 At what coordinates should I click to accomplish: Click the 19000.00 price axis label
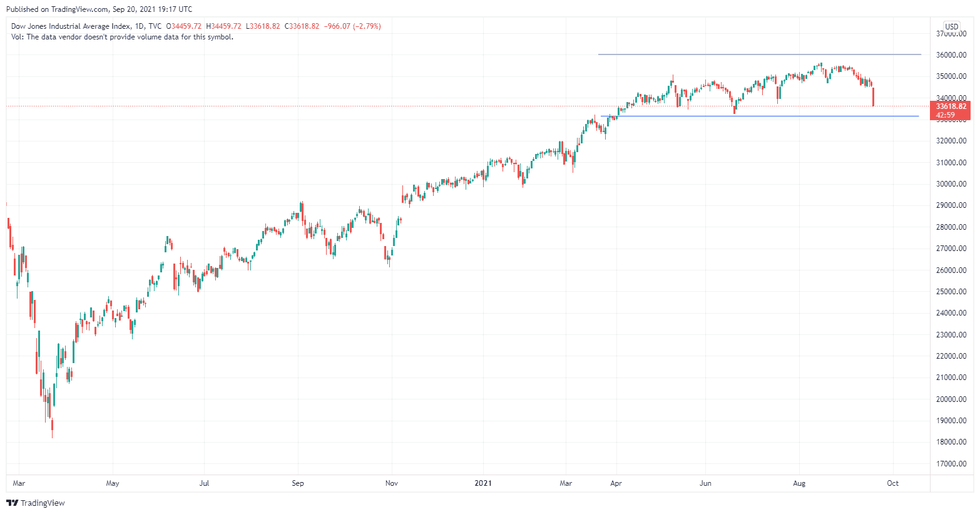click(x=951, y=421)
